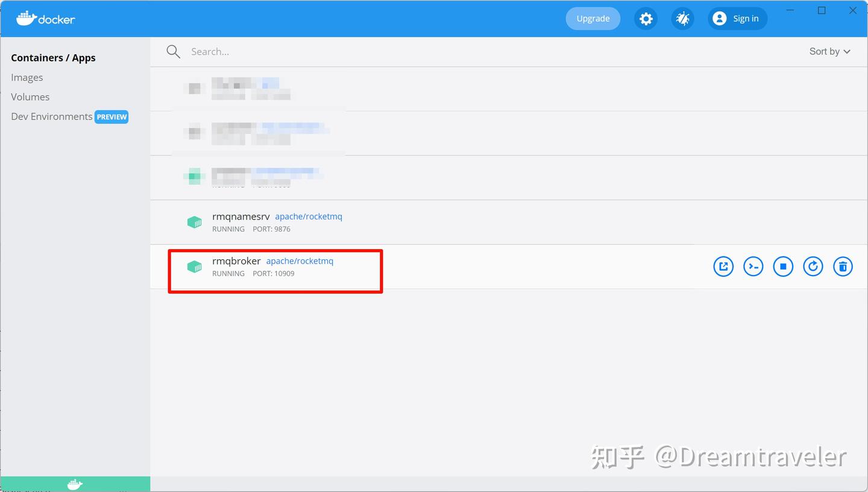Click the Upgrade button
Viewport: 868px width, 492px height.
pyautogui.click(x=593, y=18)
